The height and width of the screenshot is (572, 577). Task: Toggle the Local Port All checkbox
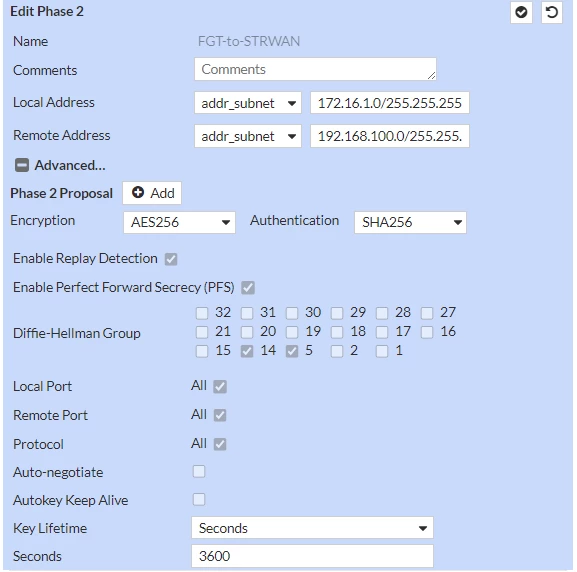[x=220, y=386]
